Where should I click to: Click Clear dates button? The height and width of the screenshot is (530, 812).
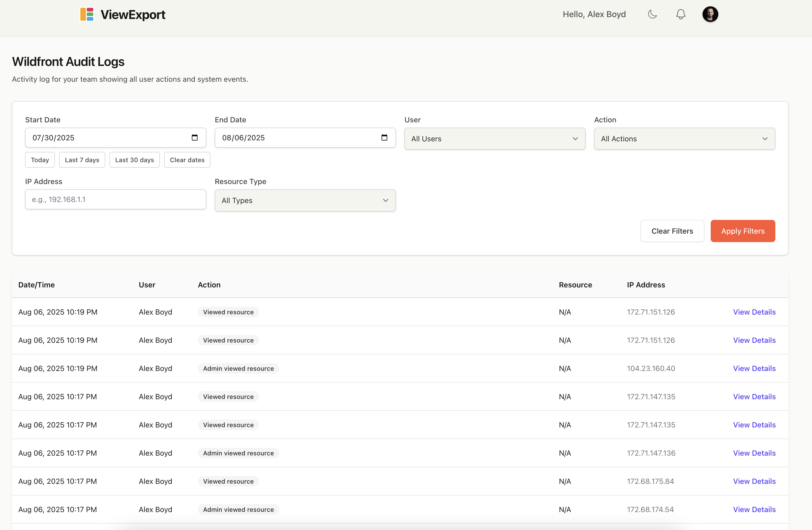pos(187,160)
